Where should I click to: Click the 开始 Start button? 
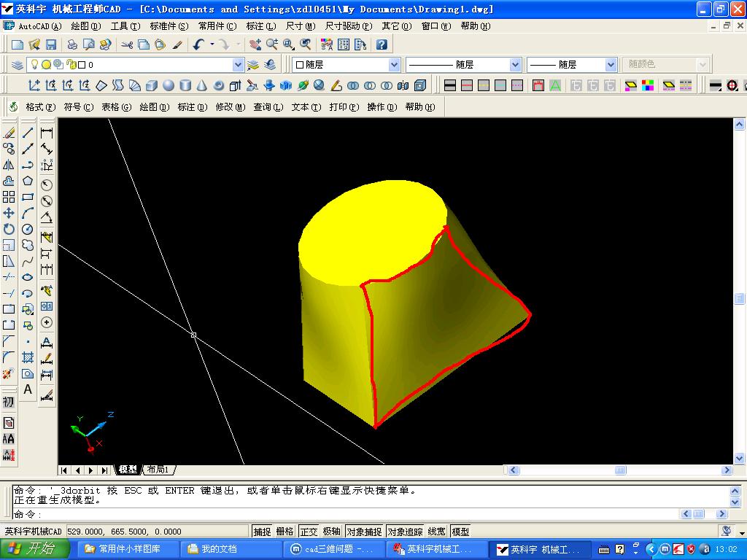(x=34, y=548)
